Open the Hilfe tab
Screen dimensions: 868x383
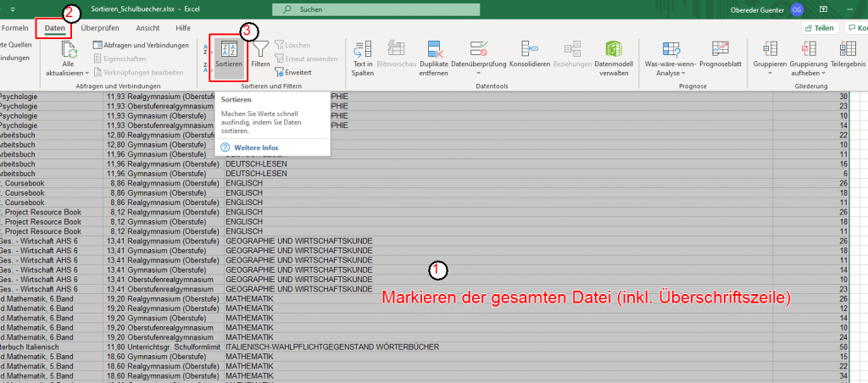coord(183,28)
